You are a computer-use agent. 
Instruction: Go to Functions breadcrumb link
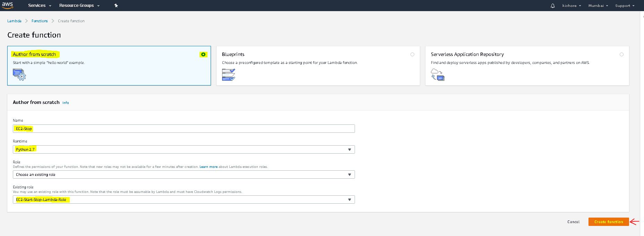40,21
